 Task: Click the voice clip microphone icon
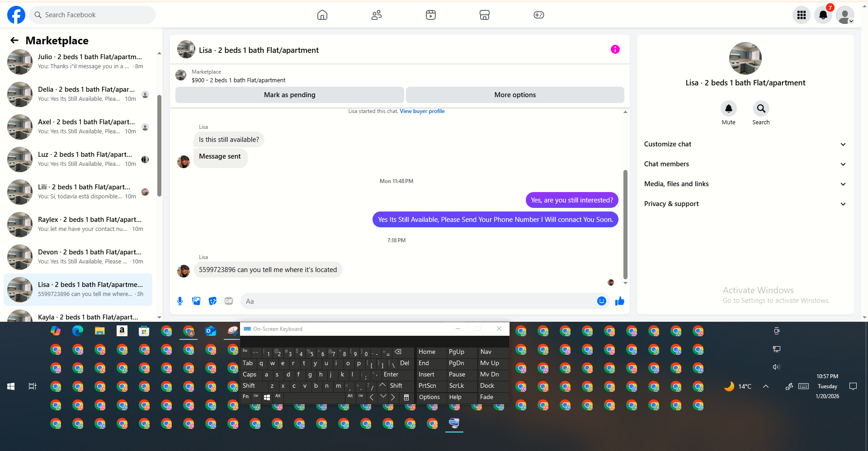click(x=180, y=301)
